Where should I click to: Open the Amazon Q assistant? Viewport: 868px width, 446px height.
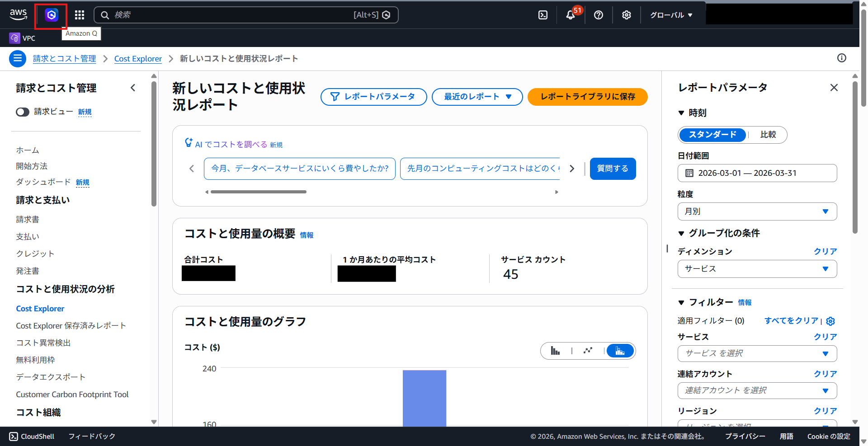tap(51, 14)
